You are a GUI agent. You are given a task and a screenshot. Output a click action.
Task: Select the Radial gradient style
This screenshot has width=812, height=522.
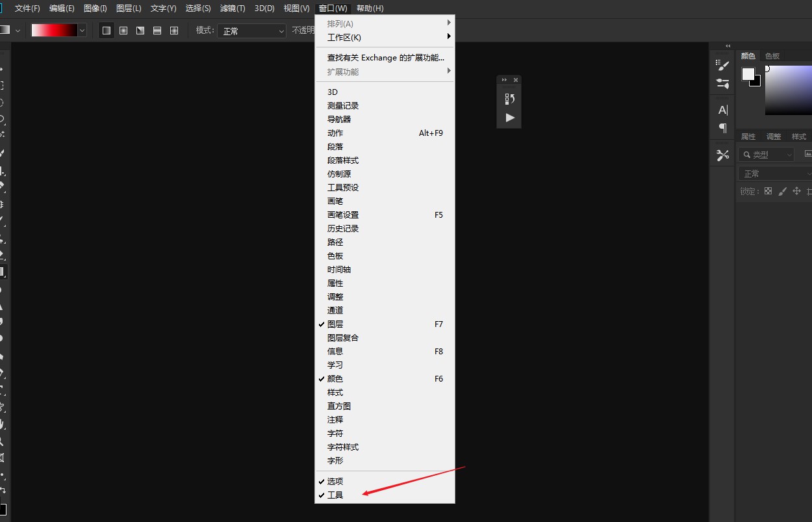coord(123,30)
